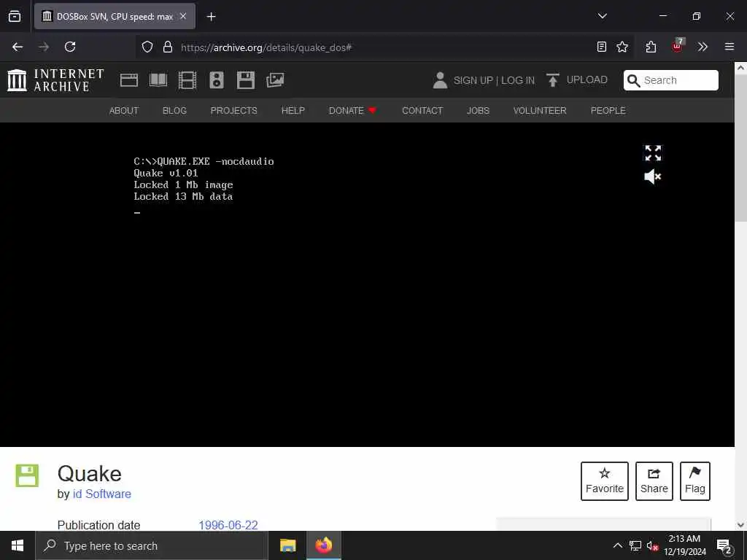Image resolution: width=747 pixels, height=560 pixels.
Task: Go back to previous page
Action: point(18,47)
